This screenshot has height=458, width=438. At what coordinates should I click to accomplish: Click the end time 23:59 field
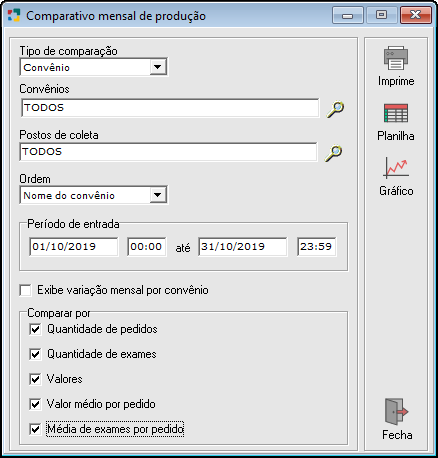[x=317, y=247]
